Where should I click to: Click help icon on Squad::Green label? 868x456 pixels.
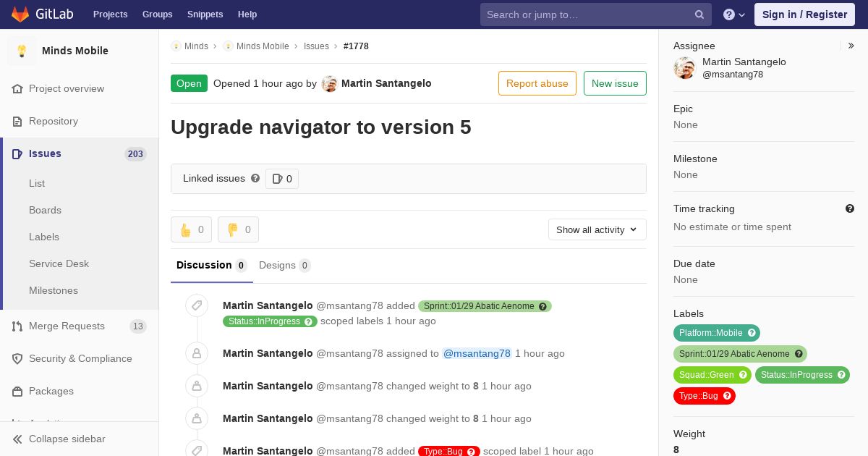tap(743, 375)
